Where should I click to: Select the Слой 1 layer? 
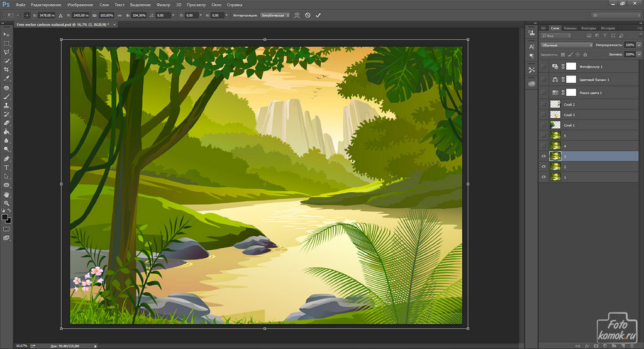569,125
